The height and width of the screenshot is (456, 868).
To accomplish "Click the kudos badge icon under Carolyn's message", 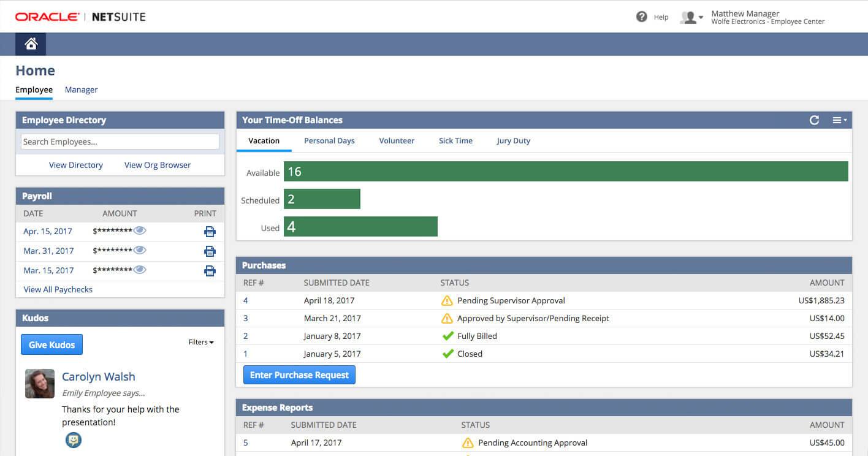I will pyautogui.click(x=74, y=440).
